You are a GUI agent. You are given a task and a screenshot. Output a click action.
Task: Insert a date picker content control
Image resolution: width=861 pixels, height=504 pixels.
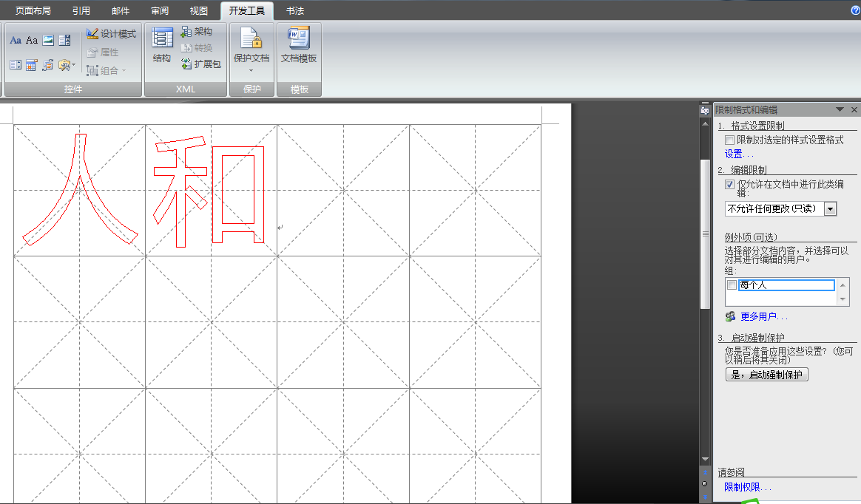[32, 65]
